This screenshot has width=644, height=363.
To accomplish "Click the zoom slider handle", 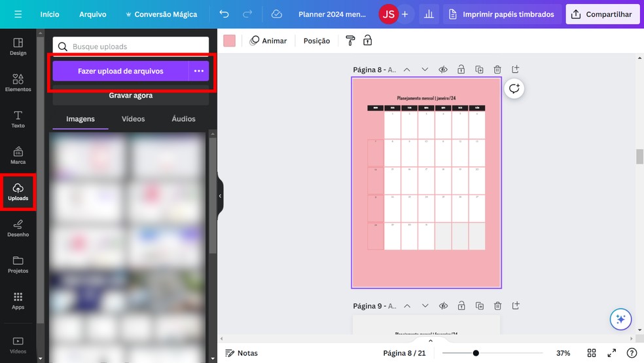I will coord(476,353).
